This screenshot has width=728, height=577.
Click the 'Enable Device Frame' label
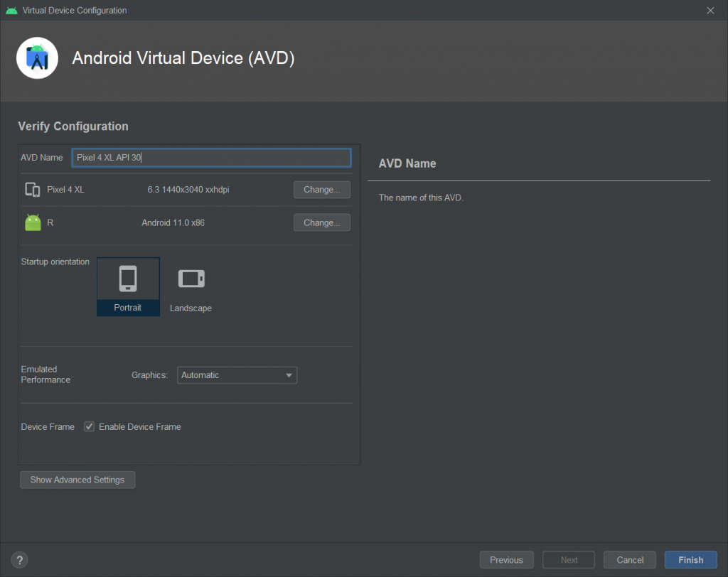140,426
